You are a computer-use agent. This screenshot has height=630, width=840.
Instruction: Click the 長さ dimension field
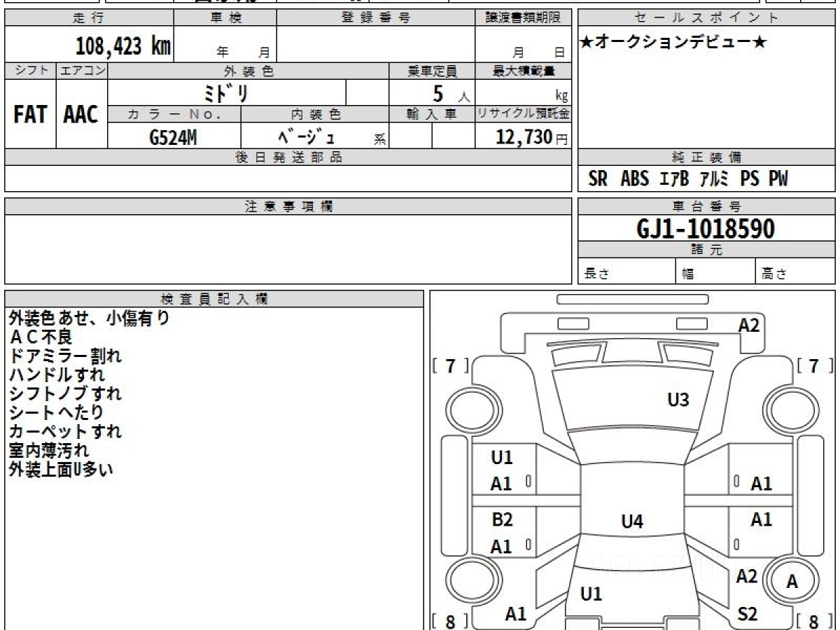[x=626, y=272]
